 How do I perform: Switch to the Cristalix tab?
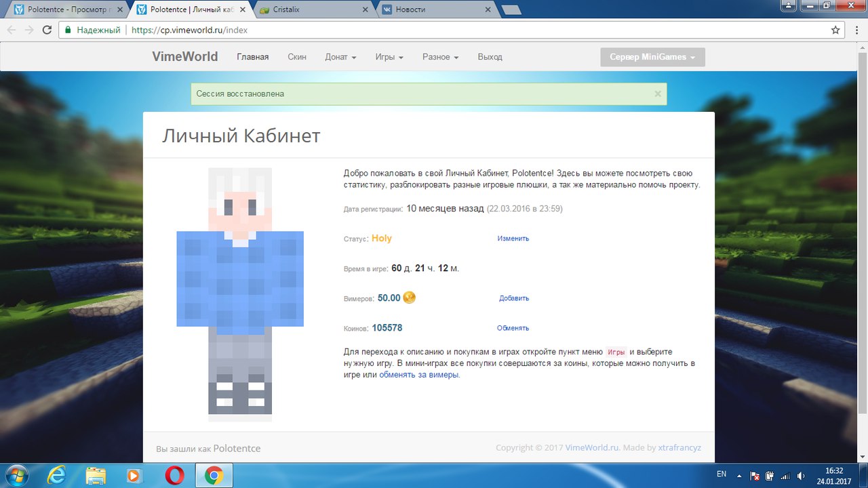pos(314,9)
